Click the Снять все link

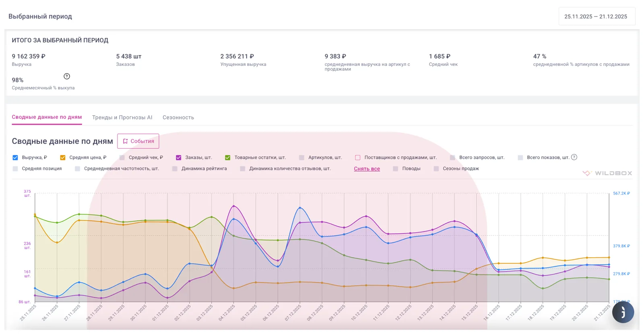367,169
